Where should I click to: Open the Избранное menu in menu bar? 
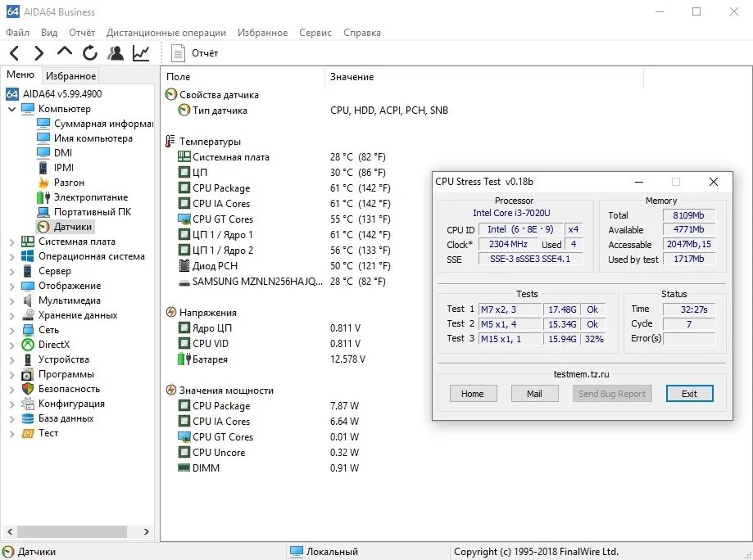click(x=263, y=33)
